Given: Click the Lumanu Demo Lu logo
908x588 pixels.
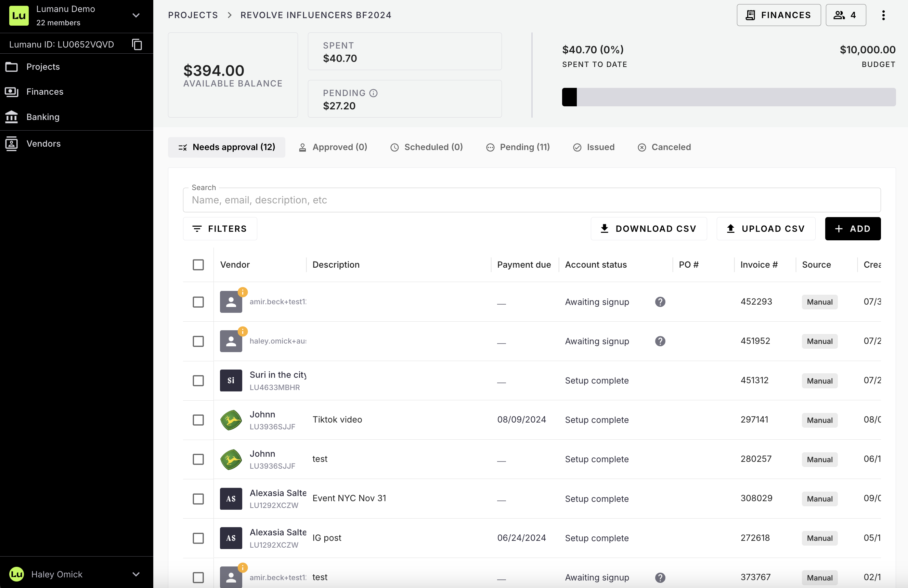Looking at the screenshot, I should (x=19, y=15).
